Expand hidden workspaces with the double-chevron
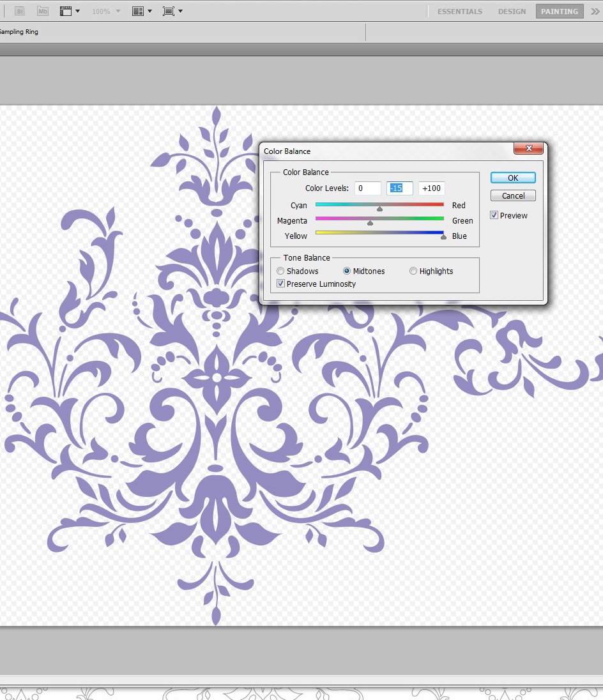The height and width of the screenshot is (700, 603). tap(595, 11)
